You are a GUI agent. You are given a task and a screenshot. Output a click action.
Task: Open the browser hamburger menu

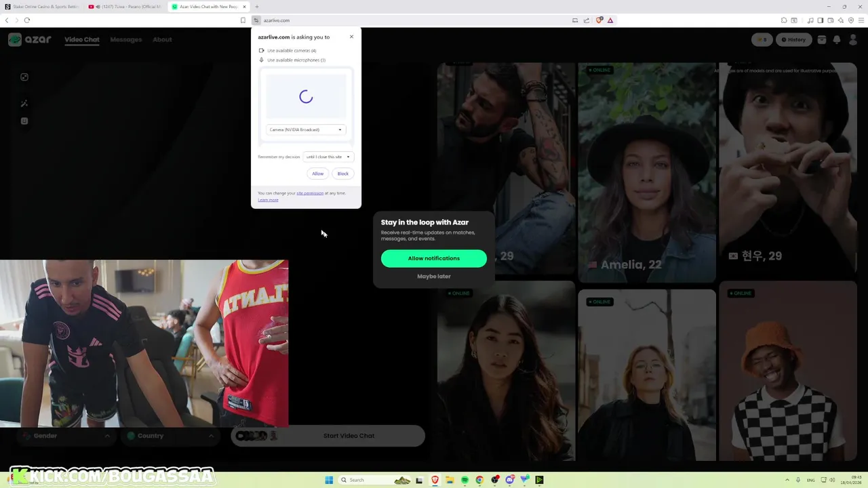coord(861,20)
